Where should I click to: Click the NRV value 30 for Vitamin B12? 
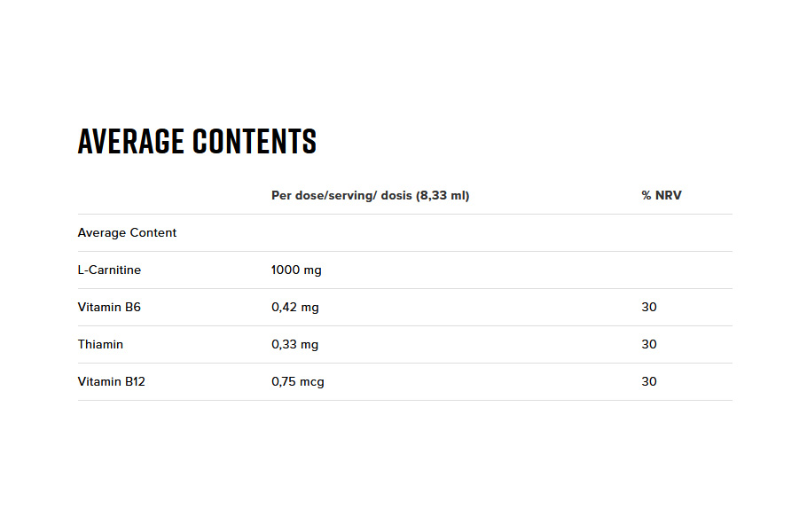click(649, 381)
